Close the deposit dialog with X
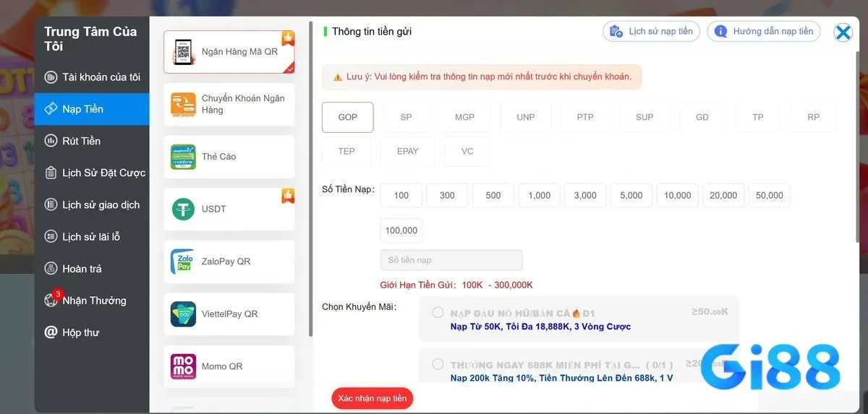This screenshot has width=868, height=414. 843,32
